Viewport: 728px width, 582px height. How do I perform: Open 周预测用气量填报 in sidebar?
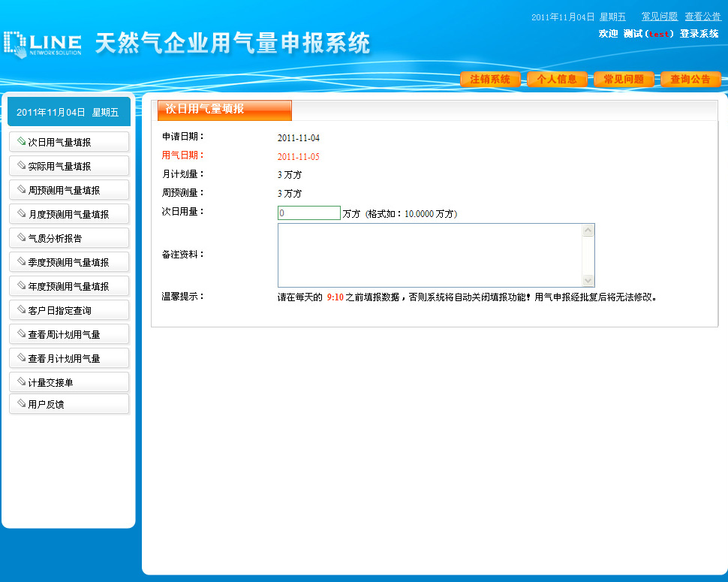[x=68, y=191]
